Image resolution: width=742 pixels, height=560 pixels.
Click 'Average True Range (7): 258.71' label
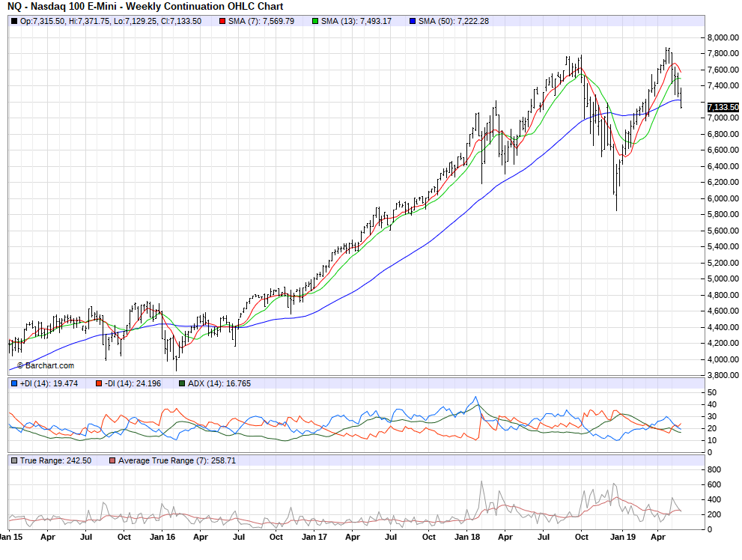pos(177,460)
